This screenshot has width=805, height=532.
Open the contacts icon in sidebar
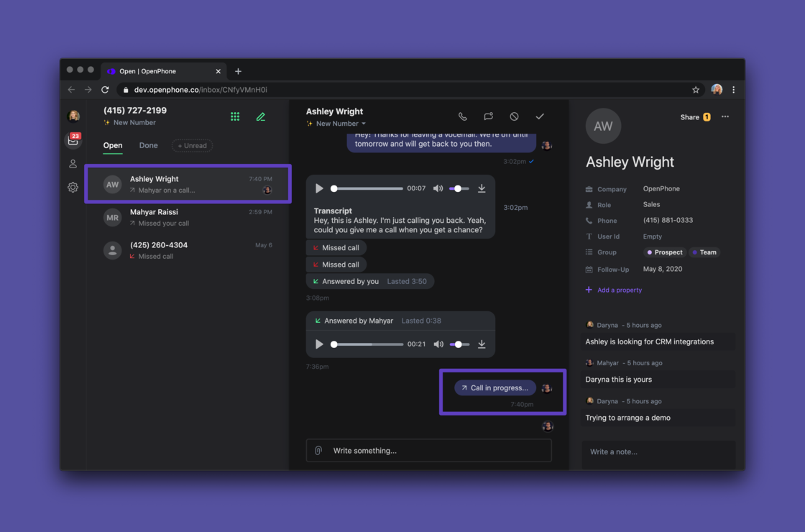[73, 164]
